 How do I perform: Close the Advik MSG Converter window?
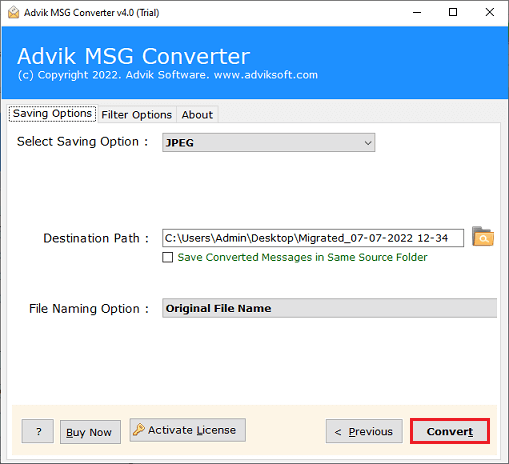coord(489,13)
